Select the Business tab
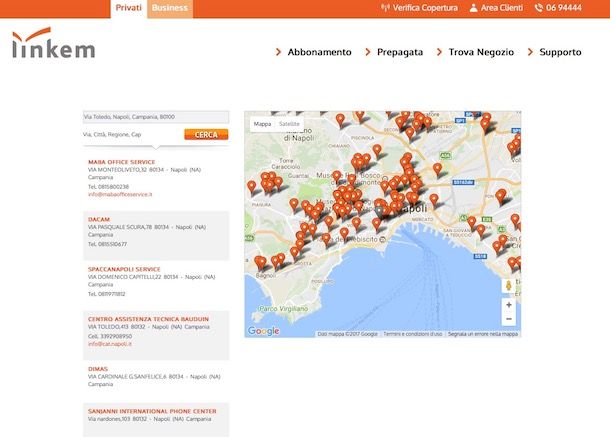The width and height of the screenshot is (610, 437). [169, 8]
